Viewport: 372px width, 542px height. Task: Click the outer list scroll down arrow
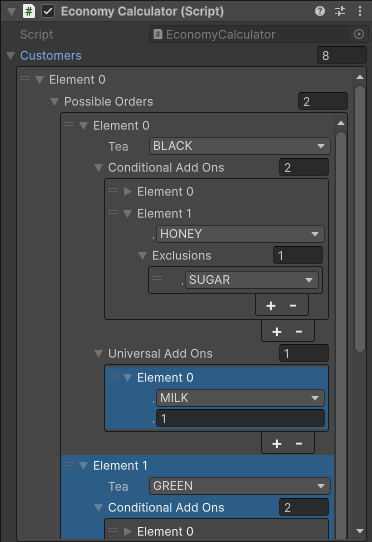click(x=360, y=531)
